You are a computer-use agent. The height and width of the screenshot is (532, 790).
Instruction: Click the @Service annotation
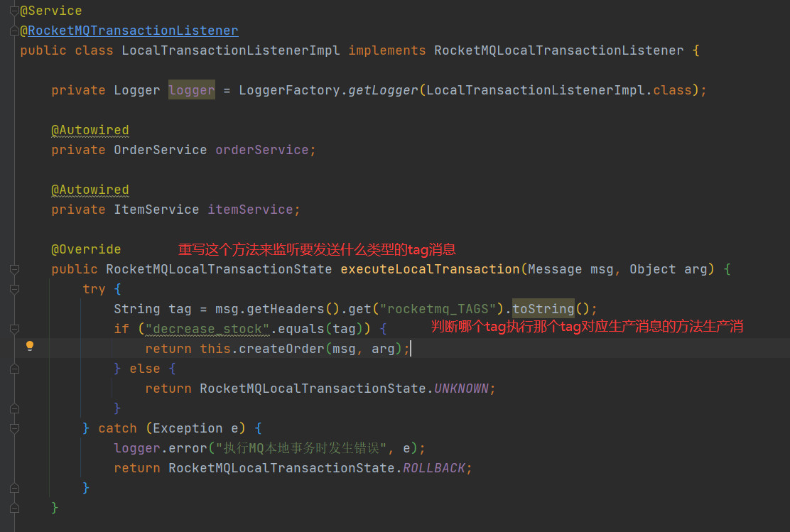(51, 11)
